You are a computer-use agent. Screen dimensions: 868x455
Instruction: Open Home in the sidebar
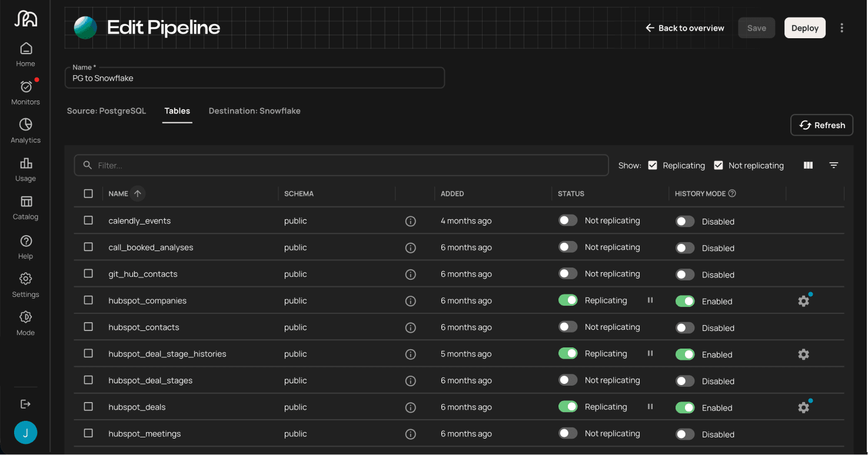point(25,55)
